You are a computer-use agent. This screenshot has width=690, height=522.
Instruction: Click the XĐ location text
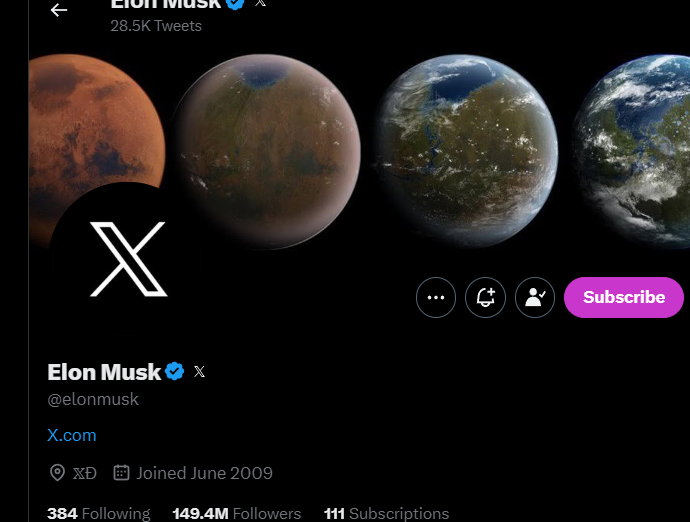[x=85, y=474]
